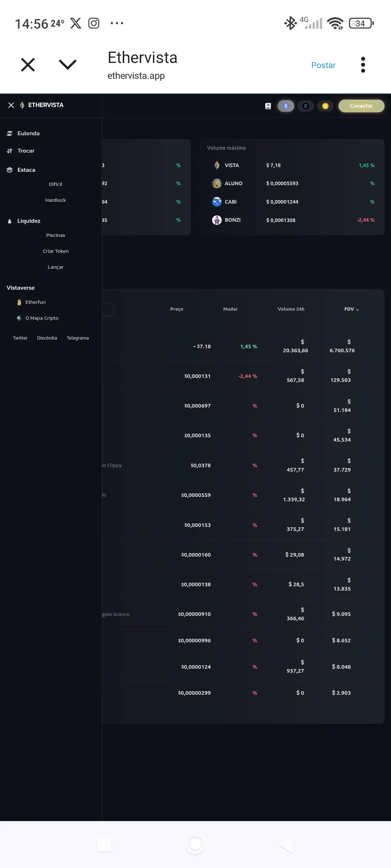
Task: Click the BONZI token icon
Action: pyautogui.click(x=217, y=220)
